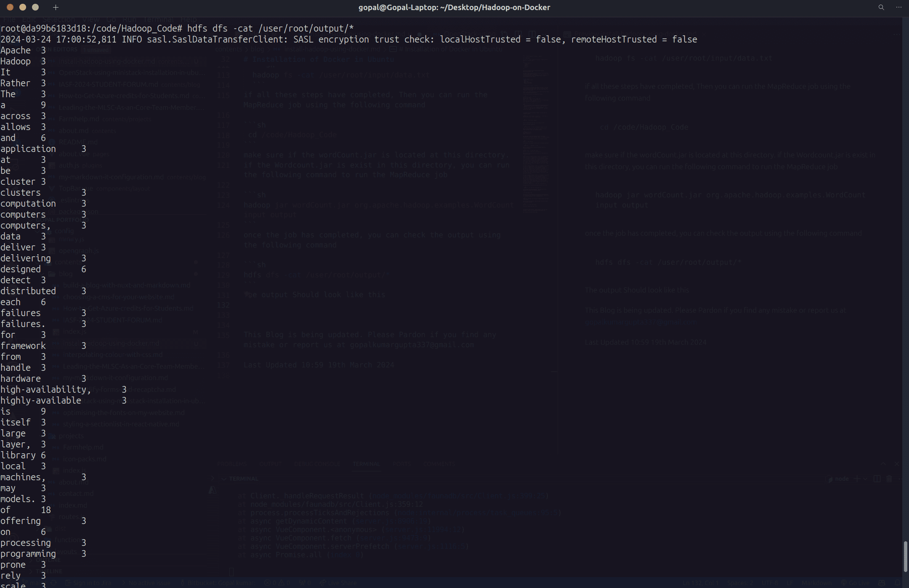Click the SASL encryption trust check log line
The height and width of the screenshot is (588, 909).
(348, 39)
